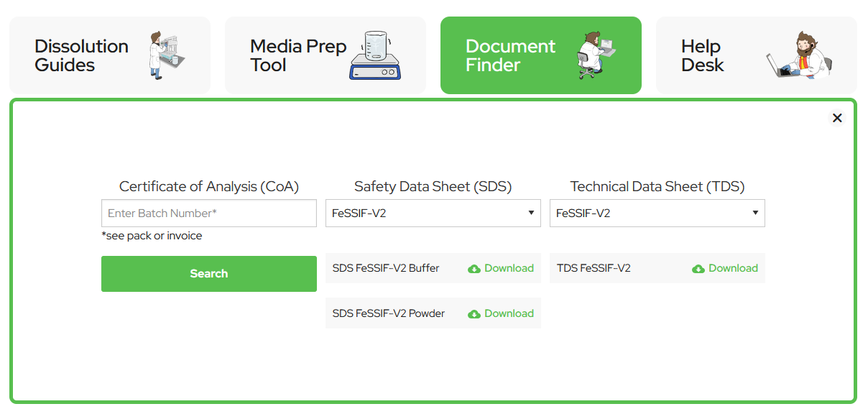Click cloud download icon for TDS FeSSIF-V2
868x409 pixels.
698,269
